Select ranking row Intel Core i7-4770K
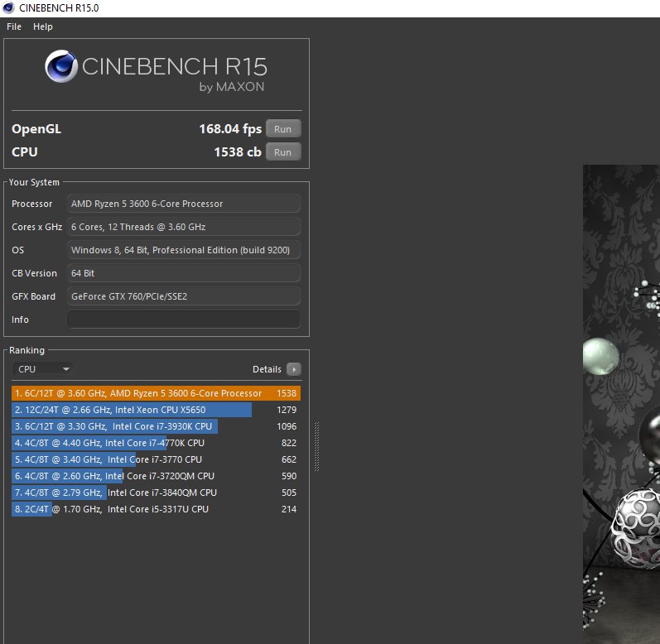The width and height of the screenshot is (660, 644). click(157, 443)
